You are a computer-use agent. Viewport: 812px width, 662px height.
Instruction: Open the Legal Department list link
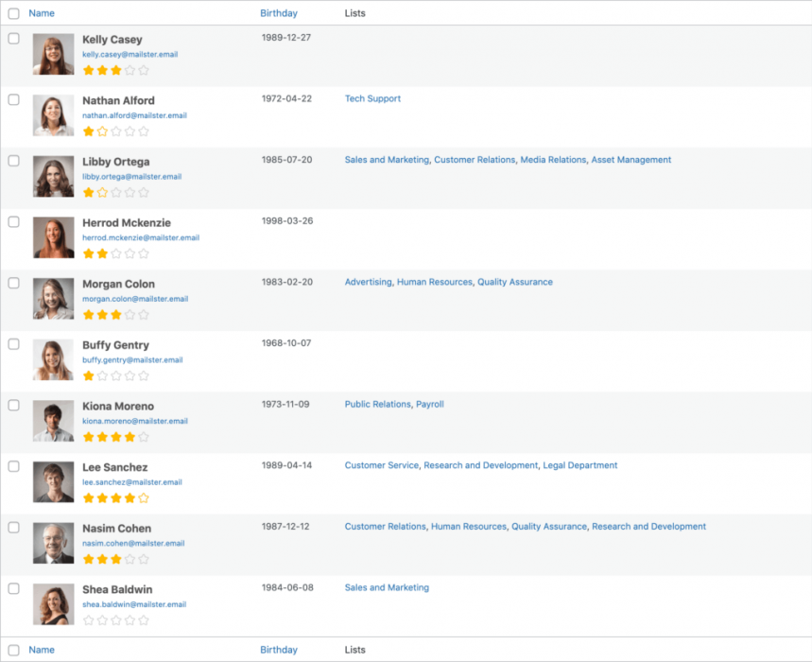[x=580, y=465]
